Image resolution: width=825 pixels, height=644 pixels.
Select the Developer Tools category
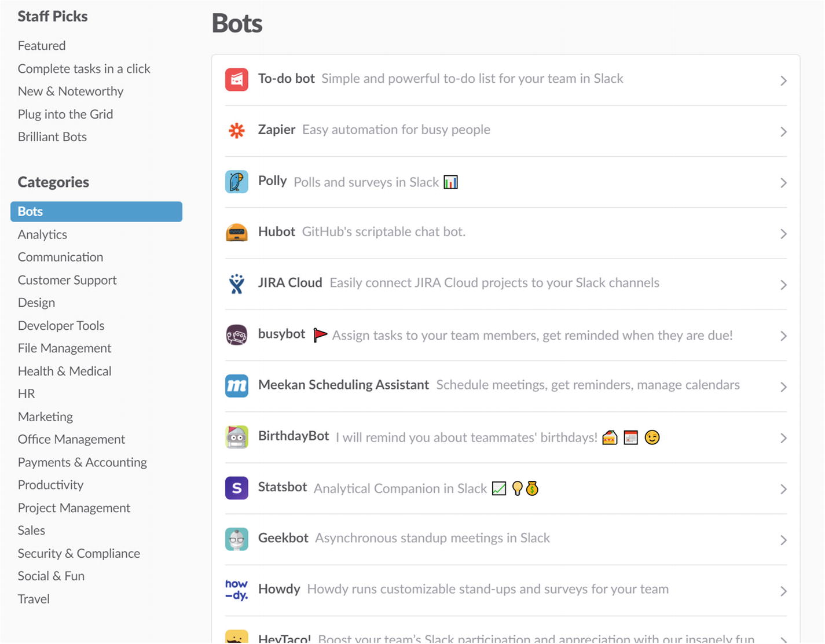[x=61, y=325]
